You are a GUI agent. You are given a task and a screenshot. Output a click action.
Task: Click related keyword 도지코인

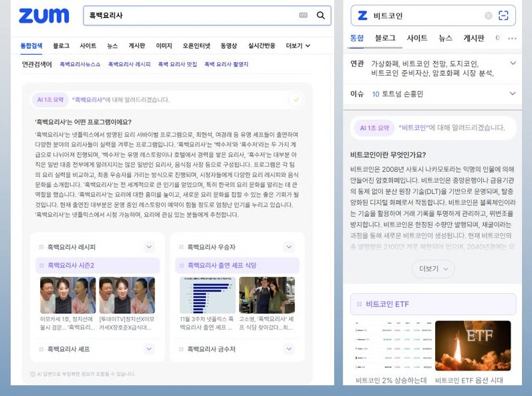[463, 64]
